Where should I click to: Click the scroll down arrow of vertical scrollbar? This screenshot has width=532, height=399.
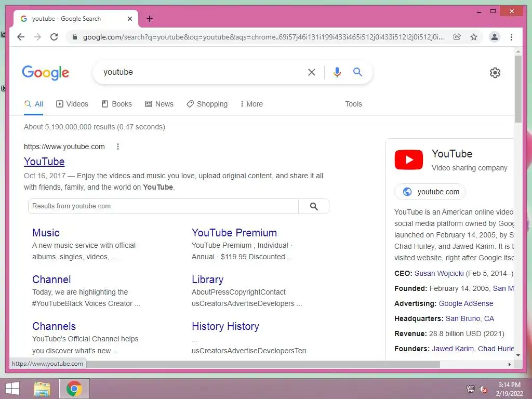[x=518, y=355]
